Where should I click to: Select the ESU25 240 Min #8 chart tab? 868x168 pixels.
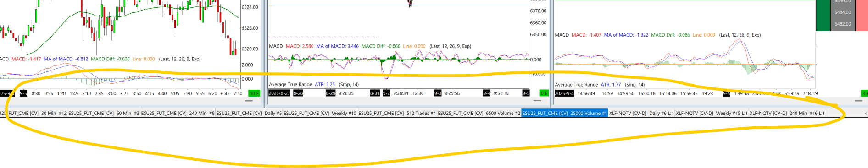click(178, 113)
